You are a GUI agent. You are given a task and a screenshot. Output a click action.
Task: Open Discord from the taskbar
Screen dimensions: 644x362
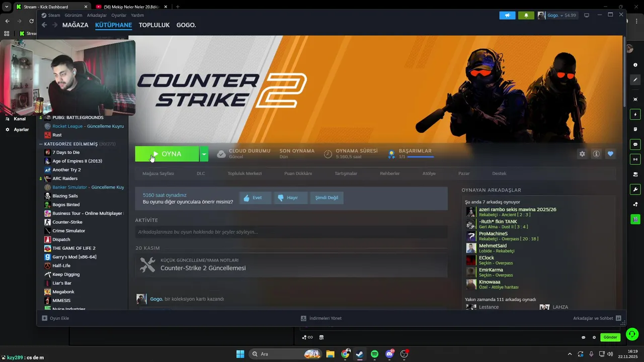pyautogui.click(x=389, y=354)
